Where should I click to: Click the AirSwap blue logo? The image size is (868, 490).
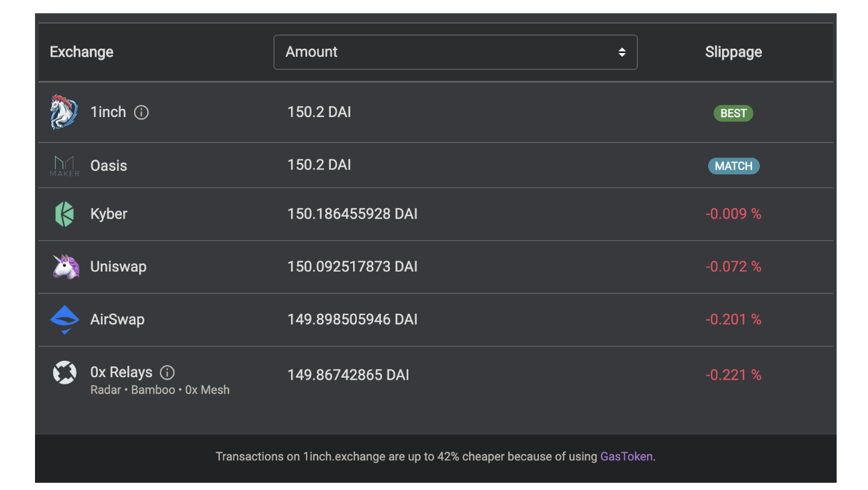pyautogui.click(x=64, y=320)
